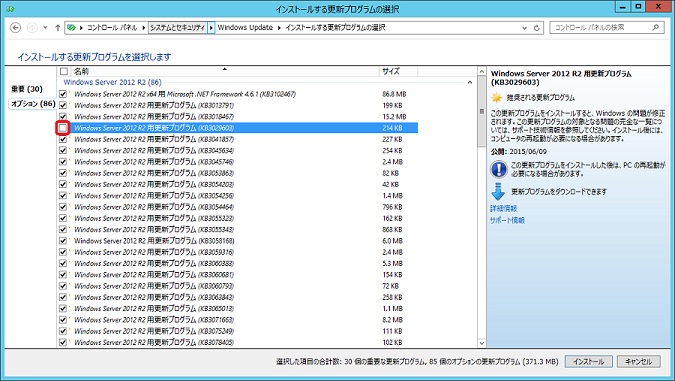
Task: Click the search magnifier icon
Action: (x=656, y=27)
